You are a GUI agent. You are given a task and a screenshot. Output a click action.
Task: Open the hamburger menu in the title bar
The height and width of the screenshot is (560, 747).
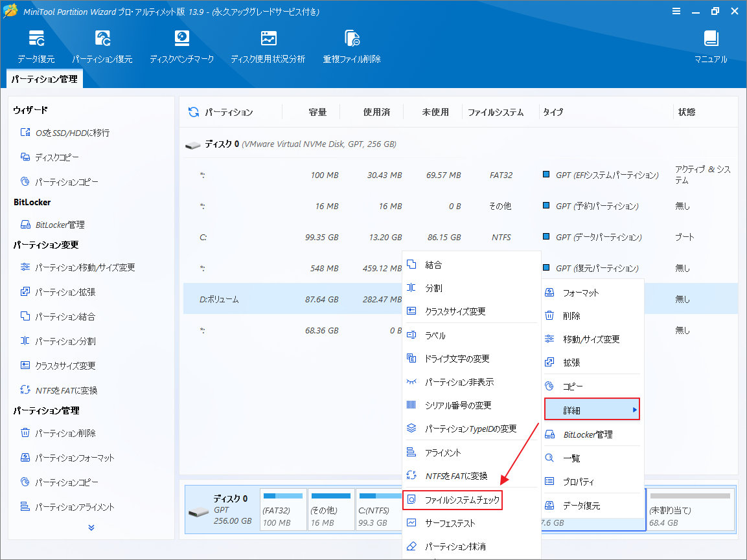click(676, 11)
